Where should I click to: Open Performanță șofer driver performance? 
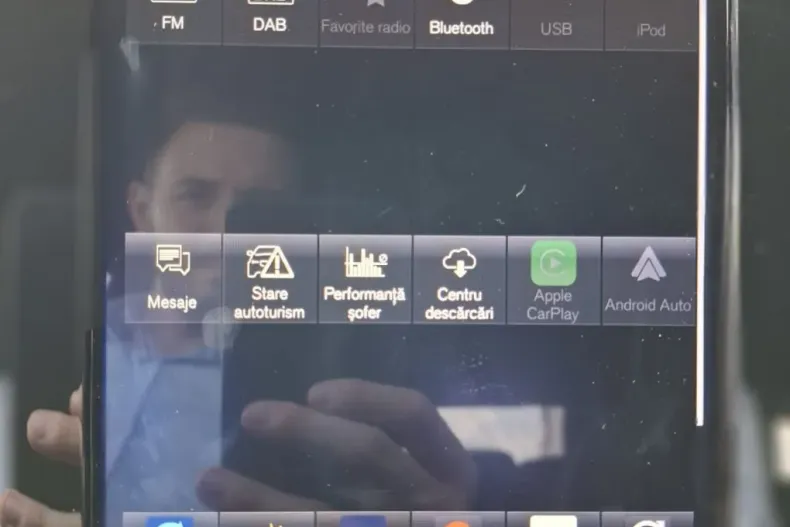365,280
